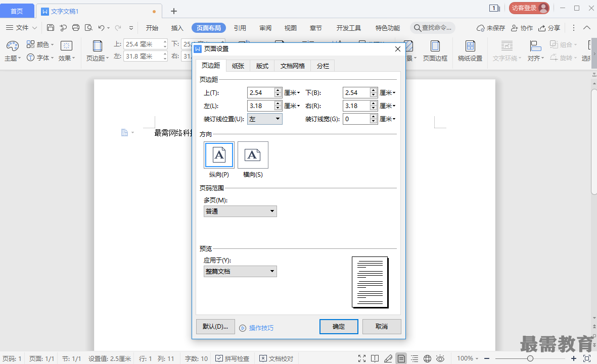This screenshot has width=597, height=364.
Task: Open the Fonts (字体) theme icon
Action: click(x=30, y=58)
